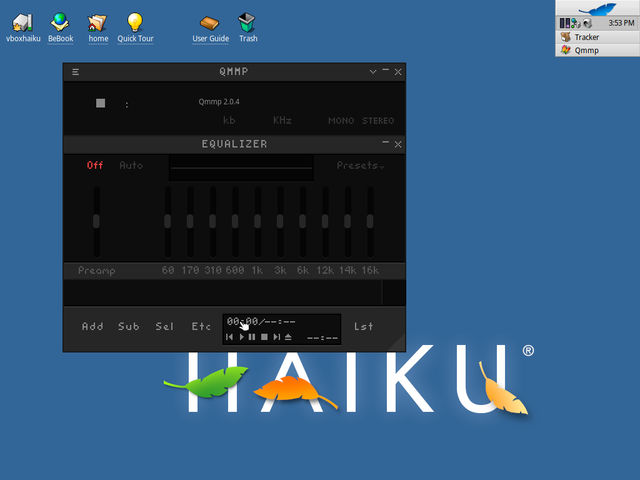Viewport: 640px width, 480px height.
Task: Click the 60 Hz band slider
Action: click(168, 222)
